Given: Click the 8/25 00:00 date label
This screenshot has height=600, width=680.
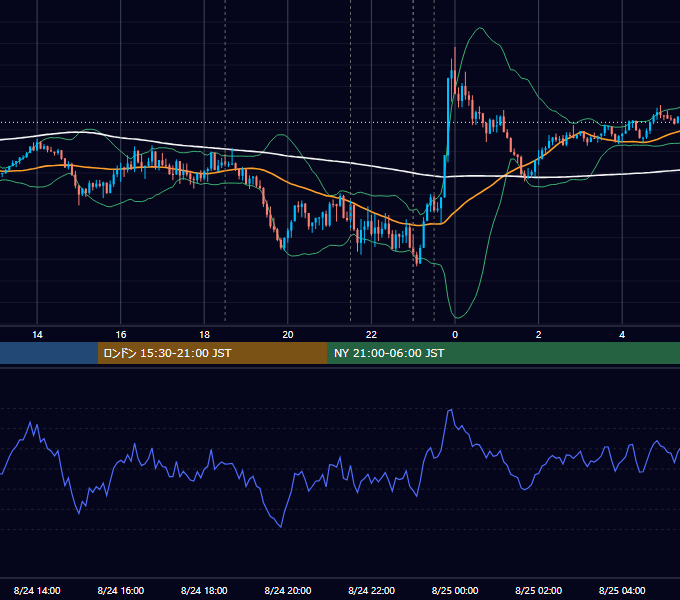Looking at the screenshot, I should pyautogui.click(x=455, y=590).
